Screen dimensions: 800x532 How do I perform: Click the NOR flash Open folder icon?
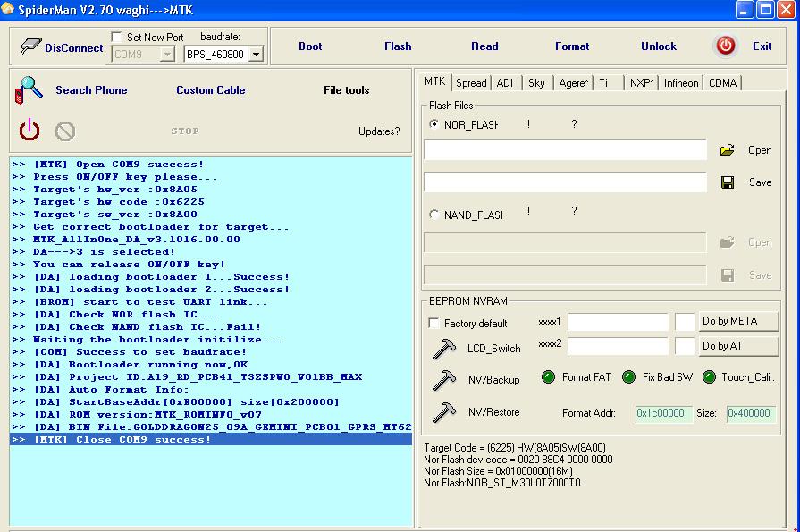point(727,150)
